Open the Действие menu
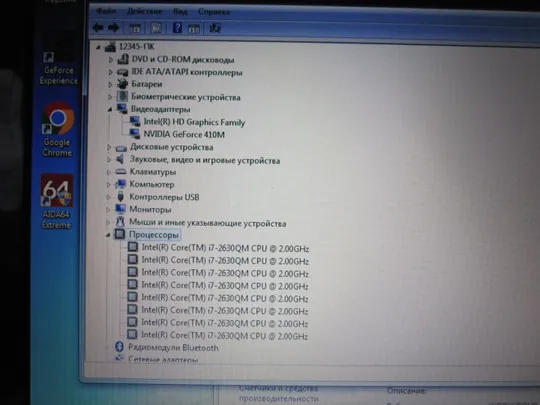Screen dimensions: 540x405 [x=144, y=11]
